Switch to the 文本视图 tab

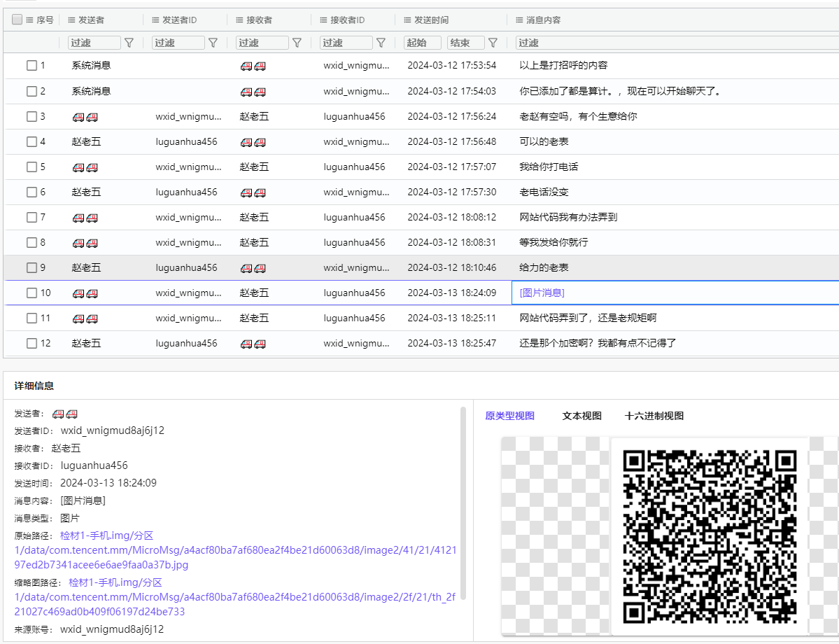(x=581, y=416)
